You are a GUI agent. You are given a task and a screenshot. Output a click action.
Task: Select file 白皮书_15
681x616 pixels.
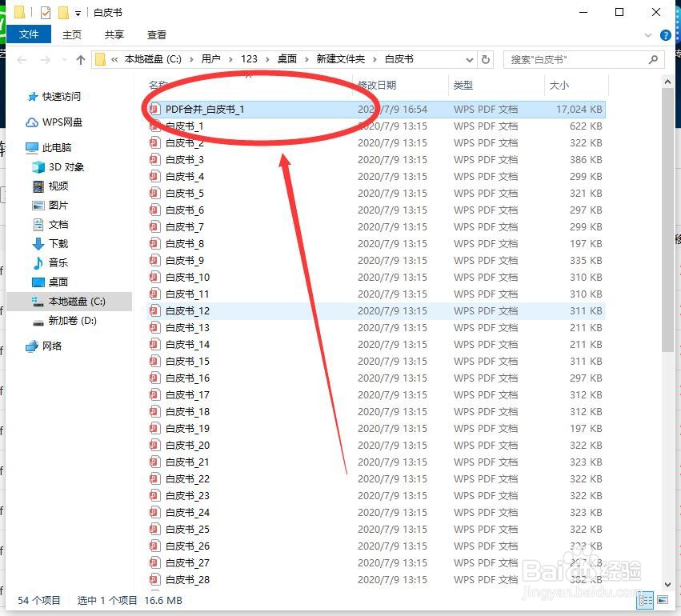coord(376,361)
